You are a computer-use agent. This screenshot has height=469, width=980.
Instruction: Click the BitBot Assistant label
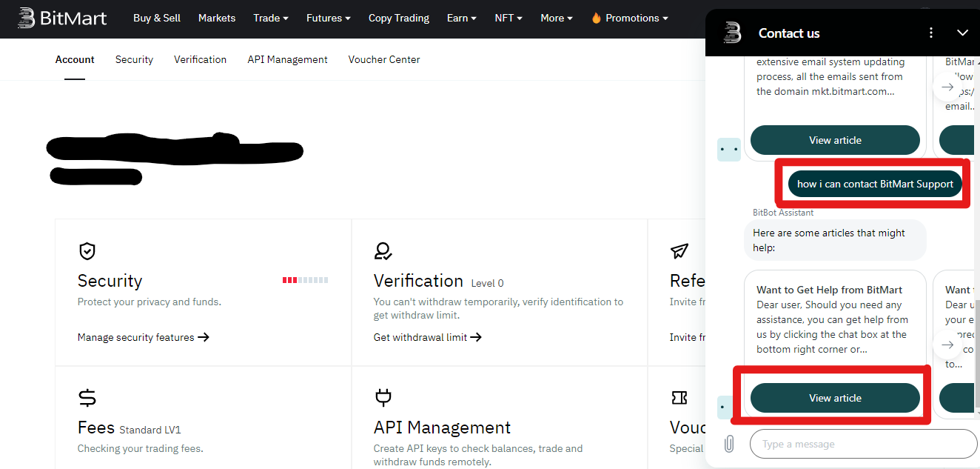(x=783, y=213)
